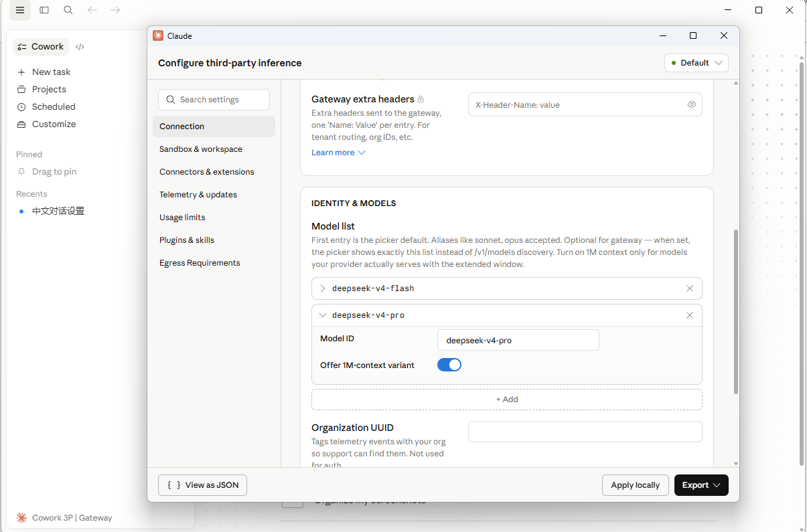Viewport: 807px width, 532px height.
Task: Open View as JSON
Action: coord(202,485)
